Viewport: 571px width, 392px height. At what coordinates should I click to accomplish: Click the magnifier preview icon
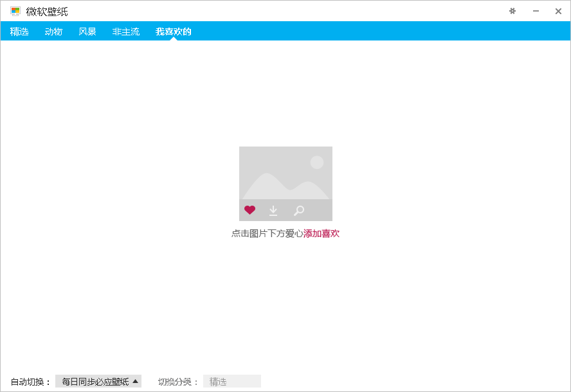[298, 210]
